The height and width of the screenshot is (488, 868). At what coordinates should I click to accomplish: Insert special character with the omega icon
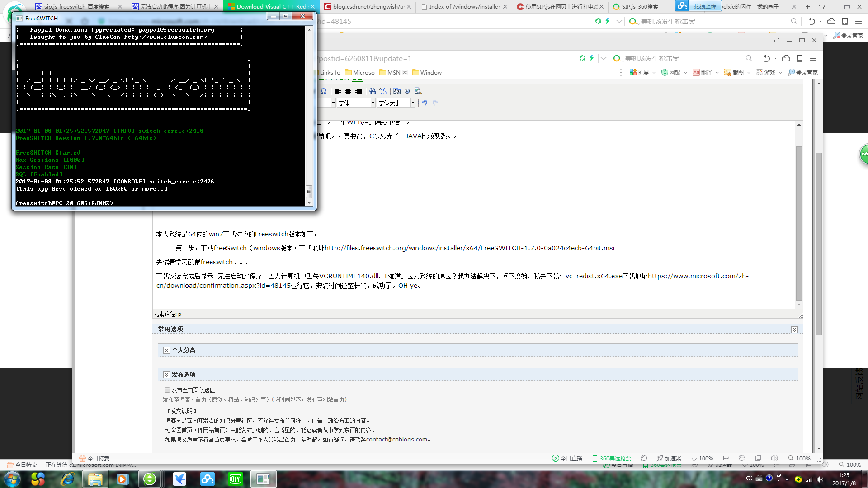click(324, 91)
